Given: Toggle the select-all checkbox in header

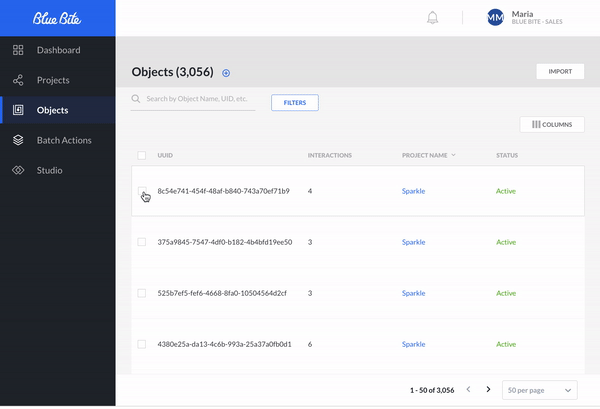Looking at the screenshot, I should pos(142,155).
